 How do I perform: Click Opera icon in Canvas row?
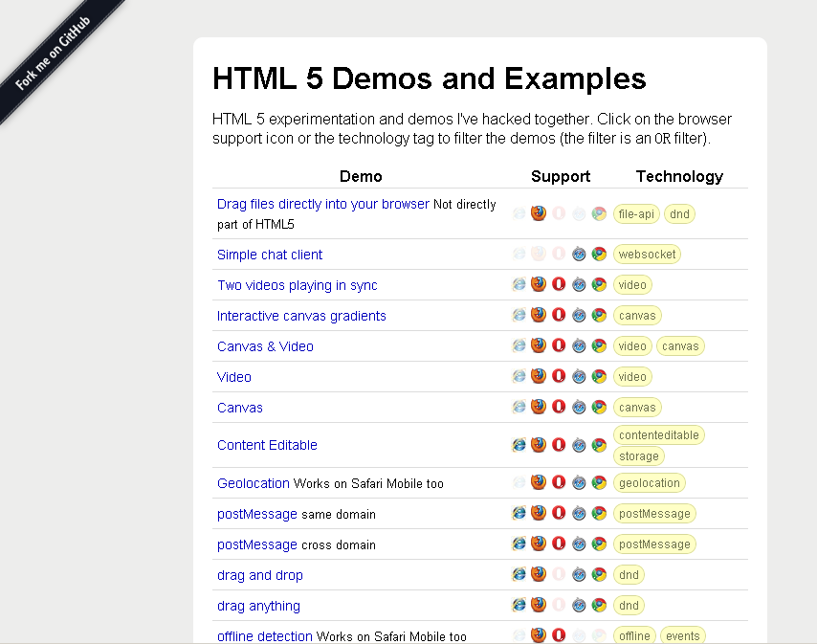pos(559,407)
